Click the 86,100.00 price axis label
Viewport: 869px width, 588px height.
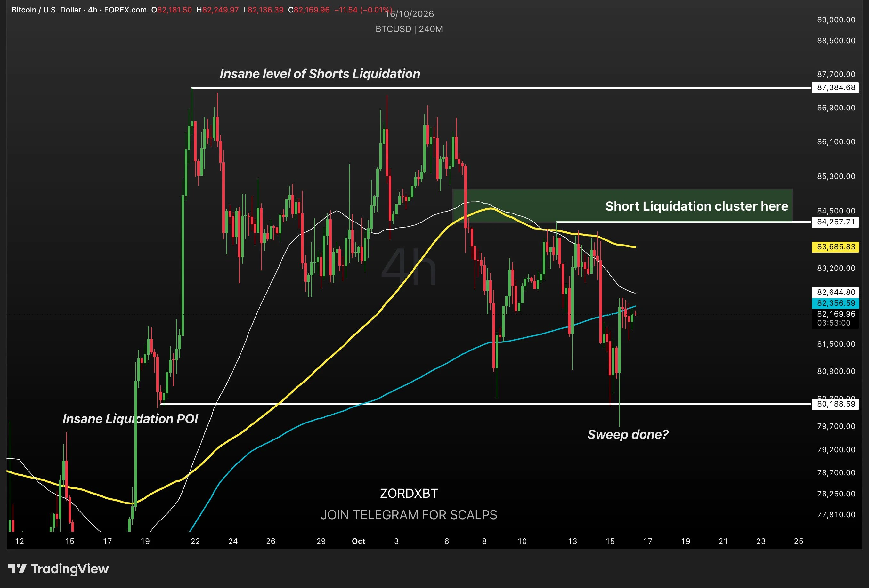(x=836, y=142)
